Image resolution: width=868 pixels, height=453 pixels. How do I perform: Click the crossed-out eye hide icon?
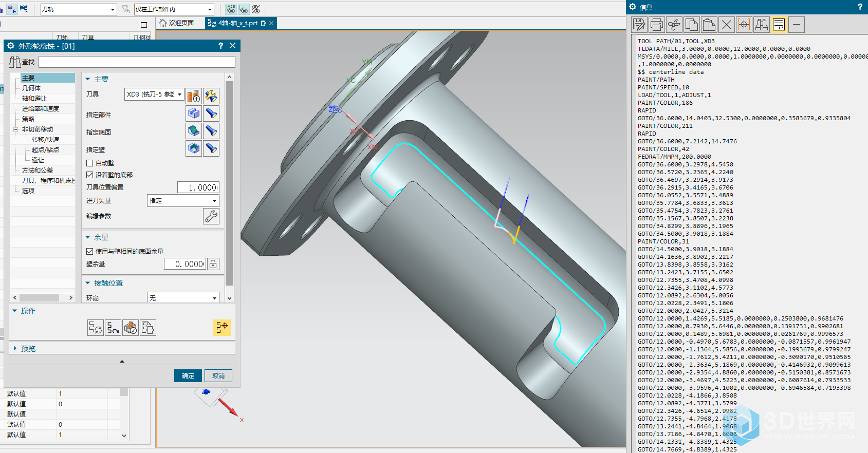pyautogui.click(x=256, y=9)
